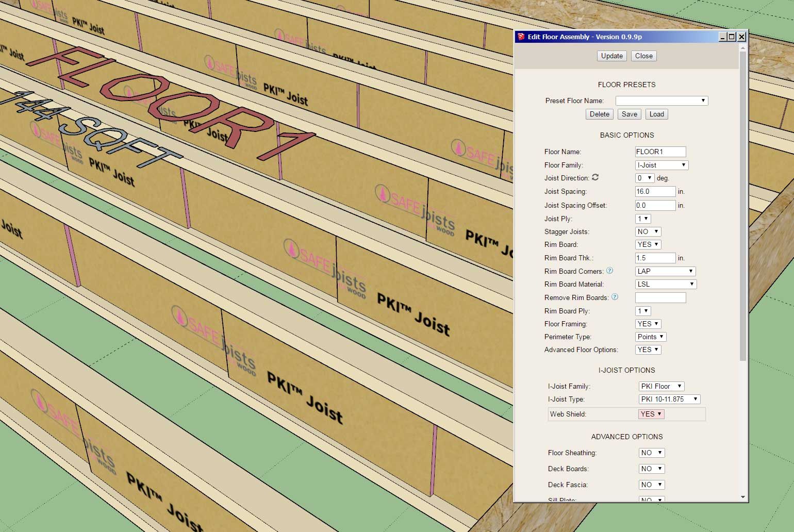Edit the Floor Name field

tap(660, 152)
